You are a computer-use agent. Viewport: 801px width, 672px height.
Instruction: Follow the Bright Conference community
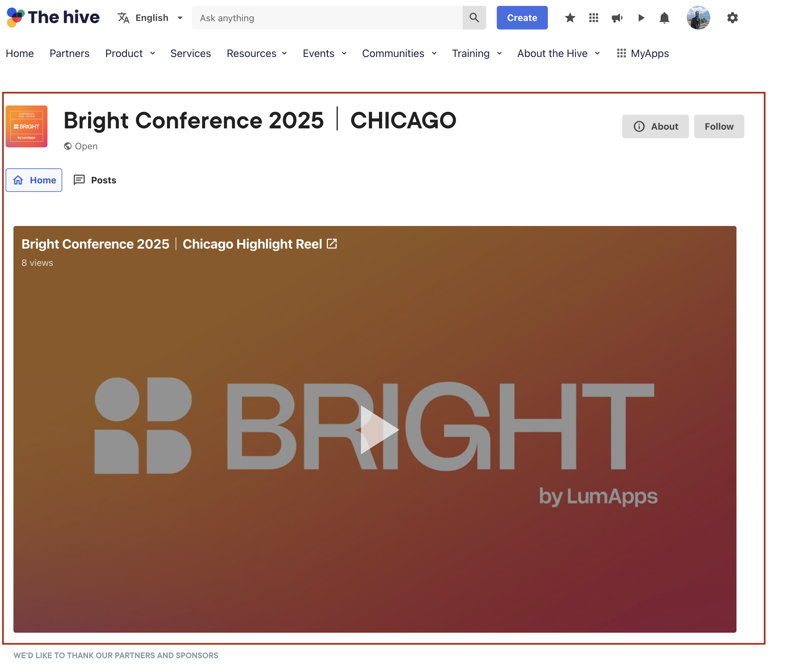tap(718, 126)
